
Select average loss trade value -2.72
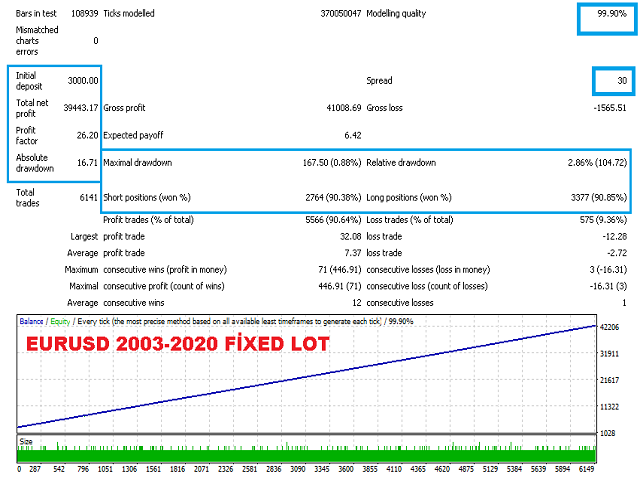pos(617,253)
